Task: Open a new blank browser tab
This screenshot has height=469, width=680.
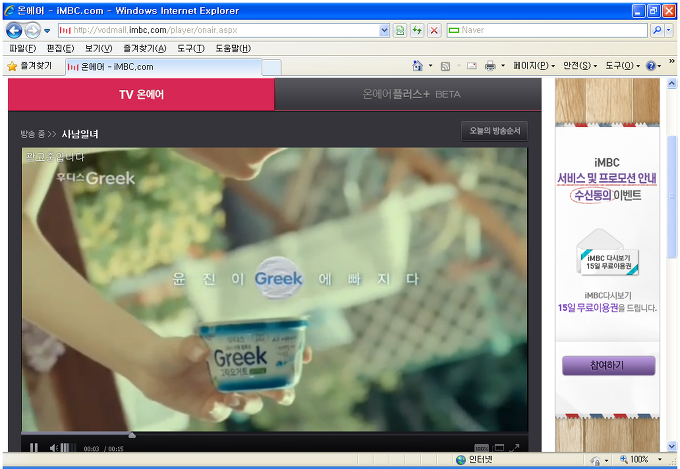Action: click(271, 67)
